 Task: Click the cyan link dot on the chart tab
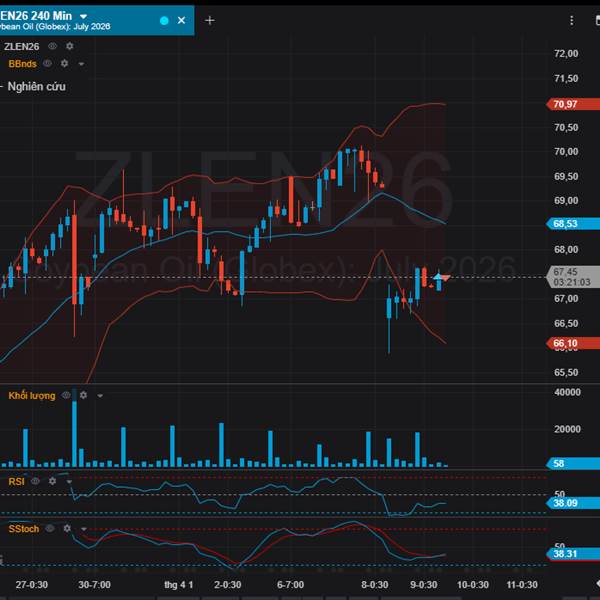click(x=164, y=21)
